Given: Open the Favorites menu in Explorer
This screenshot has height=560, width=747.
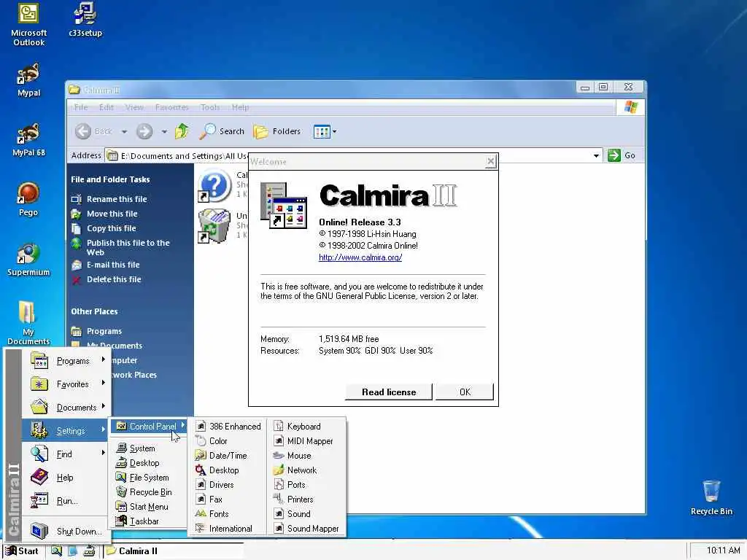Looking at the screenshot, I should coord(172,107).
